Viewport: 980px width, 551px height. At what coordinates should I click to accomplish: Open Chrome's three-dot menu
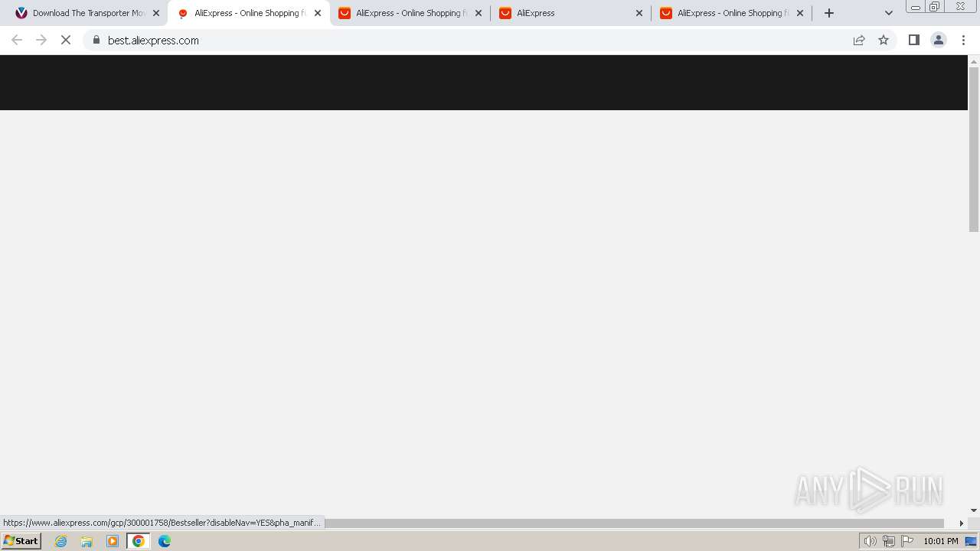point(963,40)
